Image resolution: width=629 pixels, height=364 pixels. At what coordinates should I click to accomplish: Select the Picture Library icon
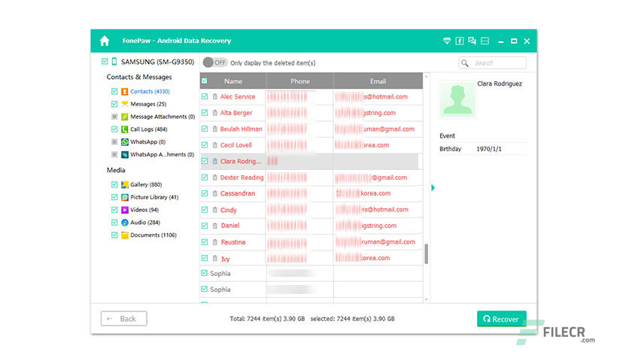pyautogui.click(x=125, y=197)
